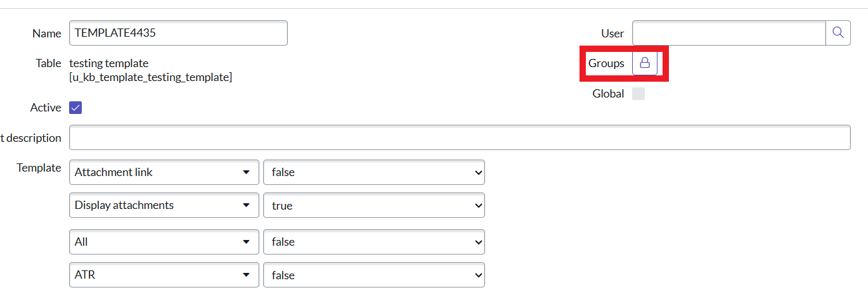This screenshot has width=868, height=290.
Task: Click the testing template table name text
Action: tap(108, 63)
